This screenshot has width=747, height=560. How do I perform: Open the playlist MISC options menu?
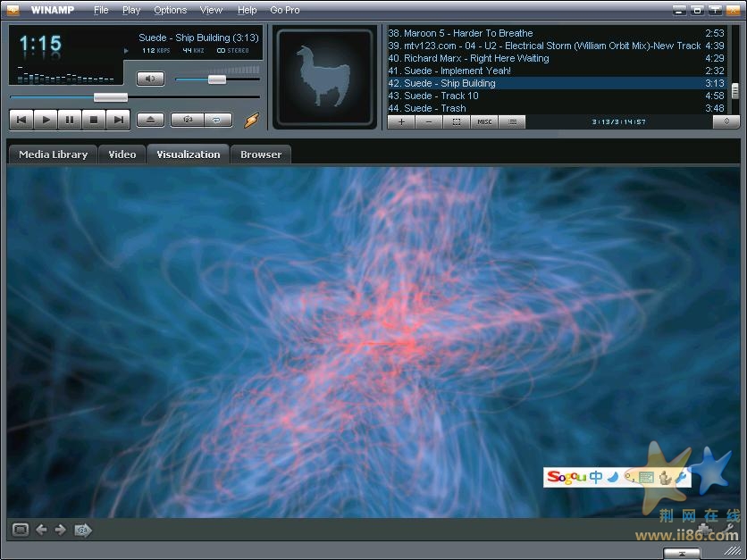[484, 121]
